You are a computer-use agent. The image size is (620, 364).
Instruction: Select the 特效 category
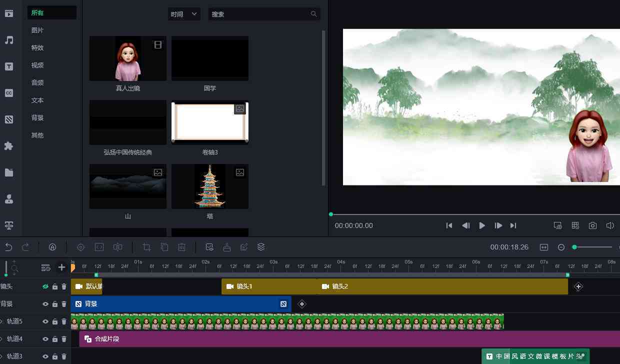[x=37, y=48]
